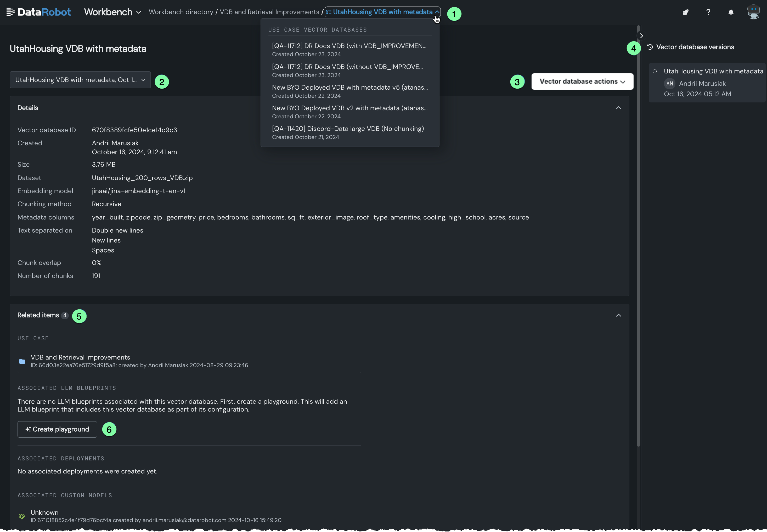Viewport: 767px width, 532px height.
Task: Click the Unknown custom model icon
Action: click(x=22, y=516)
